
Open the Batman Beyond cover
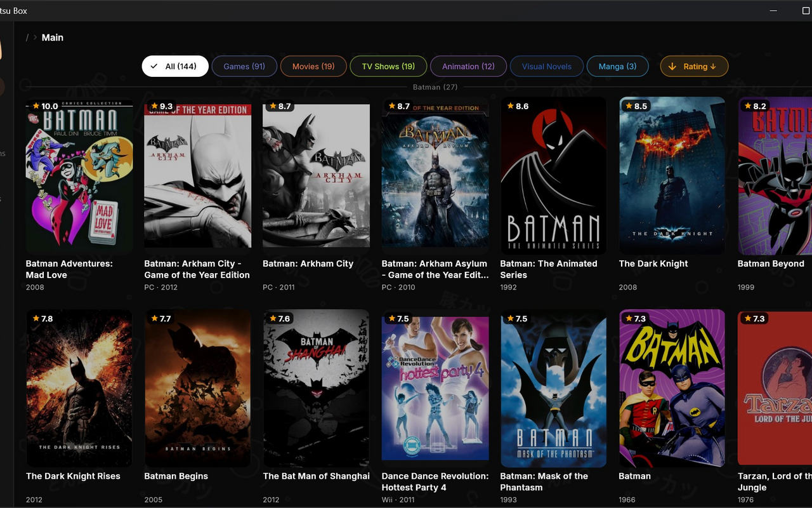pyautogui.click(x=775, y=176)
